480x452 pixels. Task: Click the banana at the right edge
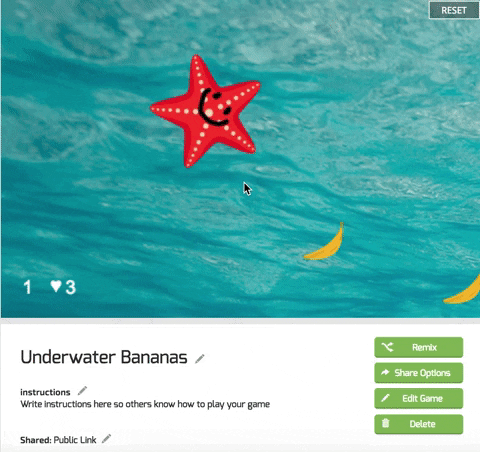(463, 290)
